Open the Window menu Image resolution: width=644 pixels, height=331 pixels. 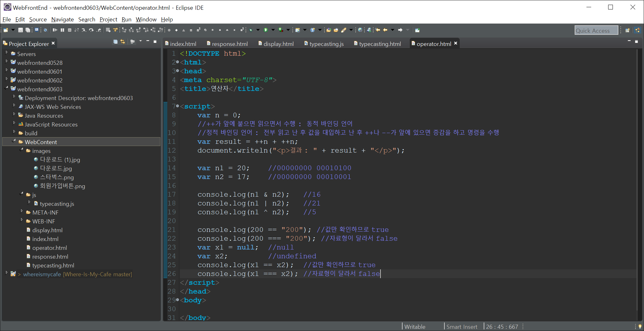pyautogui.click(x=146, y=19)
